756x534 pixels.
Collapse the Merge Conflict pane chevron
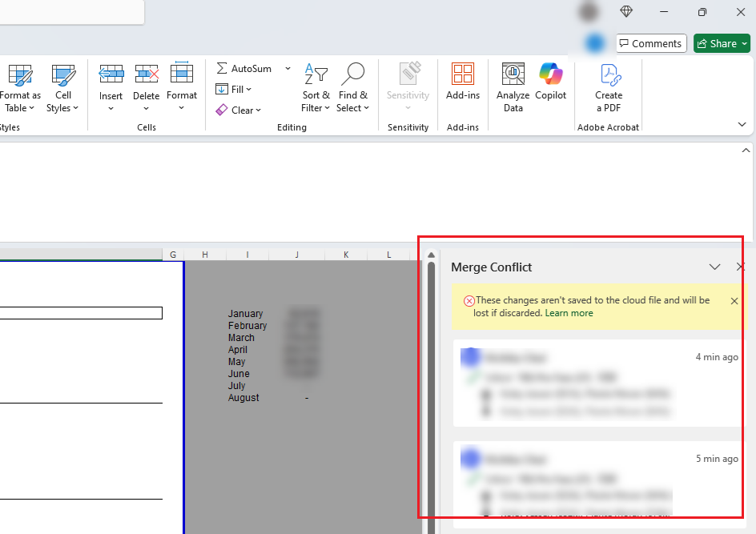(714, 267)
